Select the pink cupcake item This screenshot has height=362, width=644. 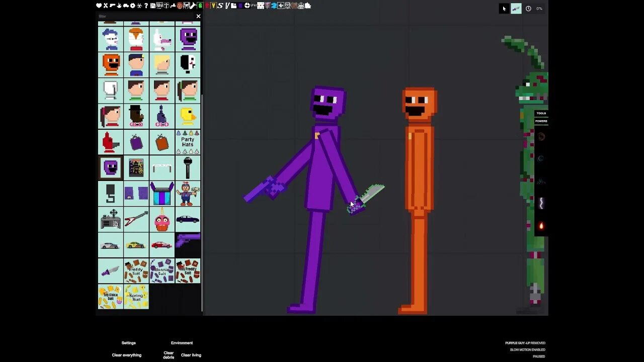click(x=162, y=219)
